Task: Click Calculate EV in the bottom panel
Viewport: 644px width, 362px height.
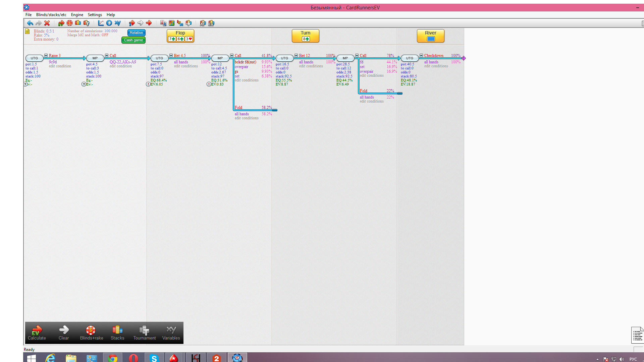Action: click(37, 333)
